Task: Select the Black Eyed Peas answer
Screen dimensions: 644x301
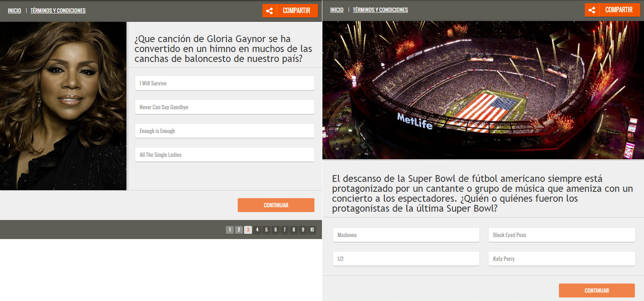Action: tap(561, 235)
